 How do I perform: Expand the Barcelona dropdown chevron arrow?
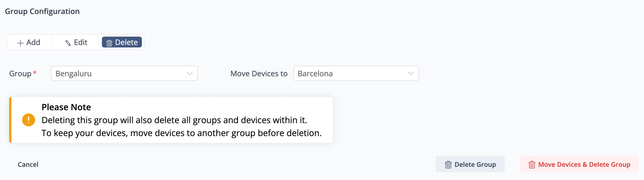(411, 74)
